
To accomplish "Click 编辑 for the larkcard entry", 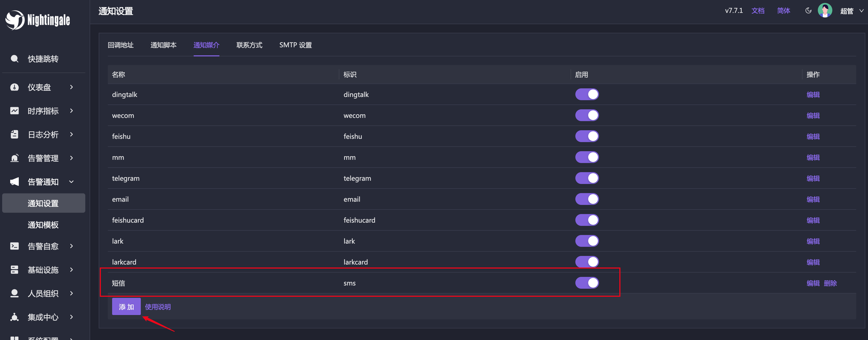I will [x=813, y=262].
